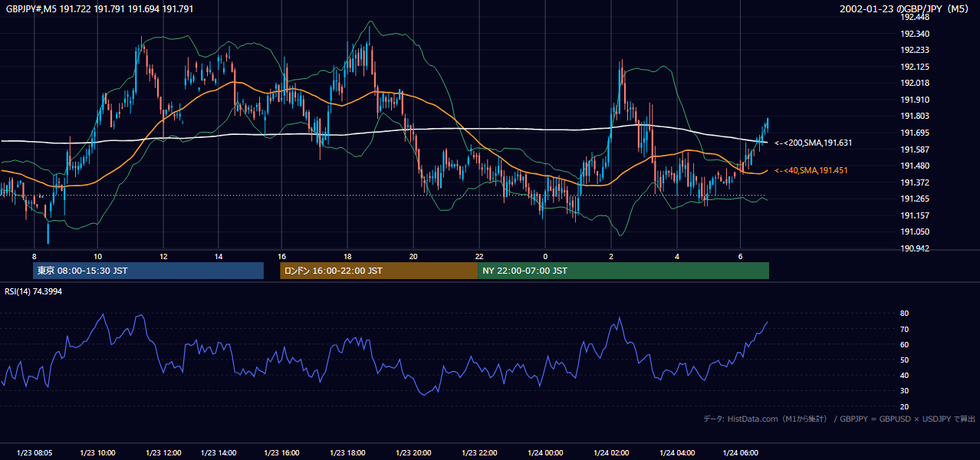Screen dimensions: 980x460
Task: Click price axis value 192.340
Action: 915,34
